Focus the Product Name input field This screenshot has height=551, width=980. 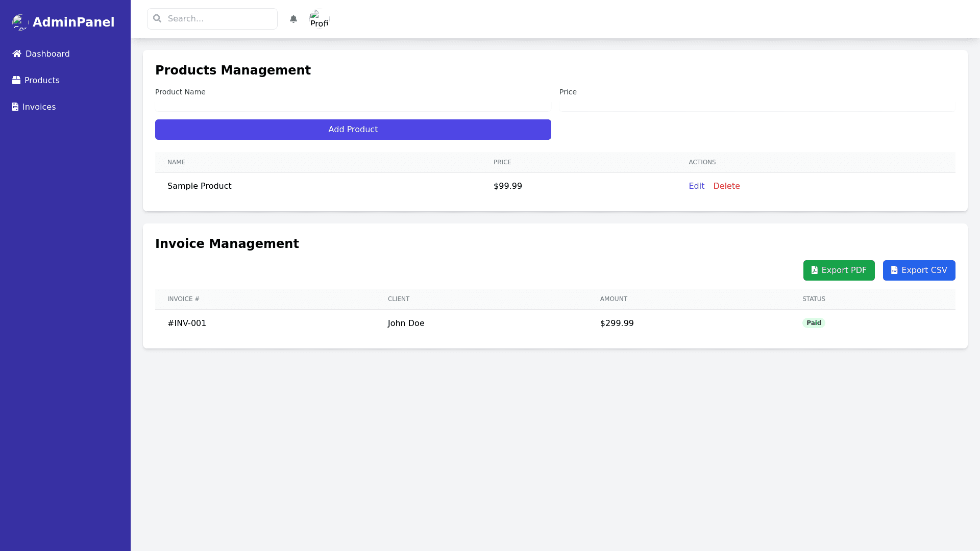coord(353,106)
